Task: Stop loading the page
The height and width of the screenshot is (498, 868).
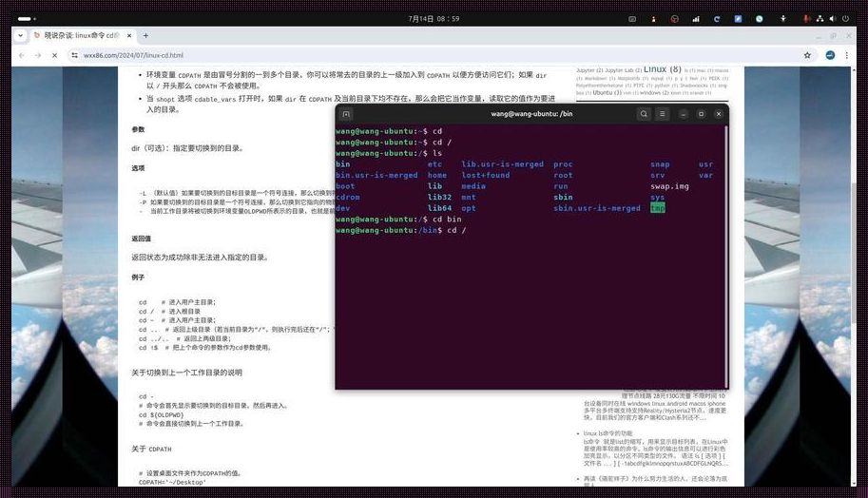Action: 54,55
